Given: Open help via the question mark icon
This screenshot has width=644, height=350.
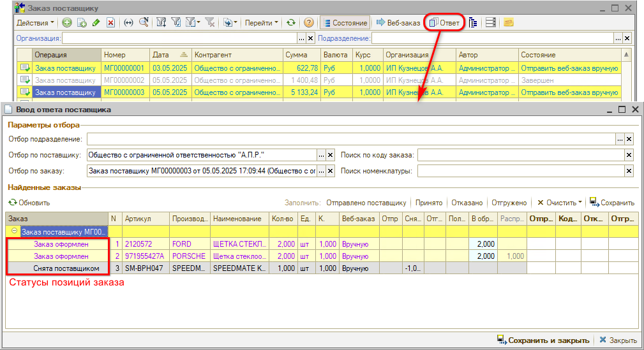Looking at the screenshot, I should [309, 22].
